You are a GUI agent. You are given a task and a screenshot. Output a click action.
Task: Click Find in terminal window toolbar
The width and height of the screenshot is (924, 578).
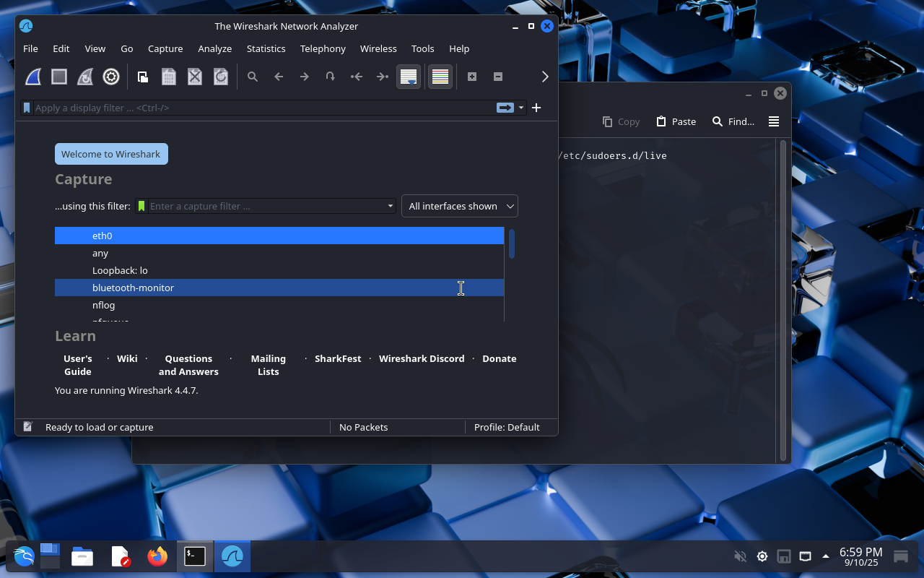[x=733, y=121]
